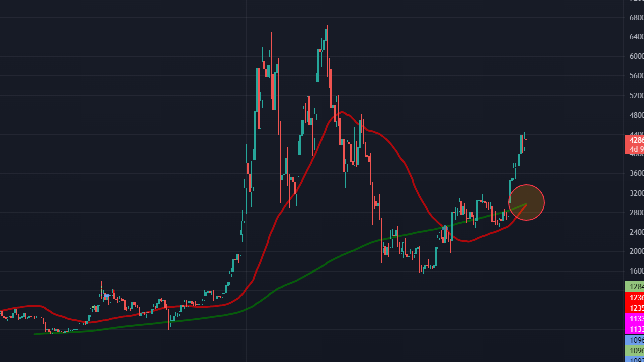Click the 3600 price axis label
The height and width of the screenshot is (362, 644).
(x=636, y=173)
